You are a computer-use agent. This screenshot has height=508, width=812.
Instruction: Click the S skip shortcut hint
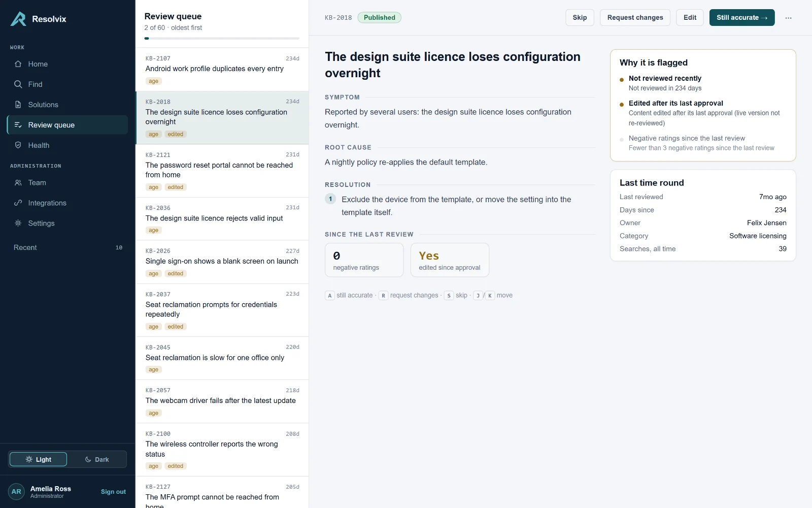[456, 295]
